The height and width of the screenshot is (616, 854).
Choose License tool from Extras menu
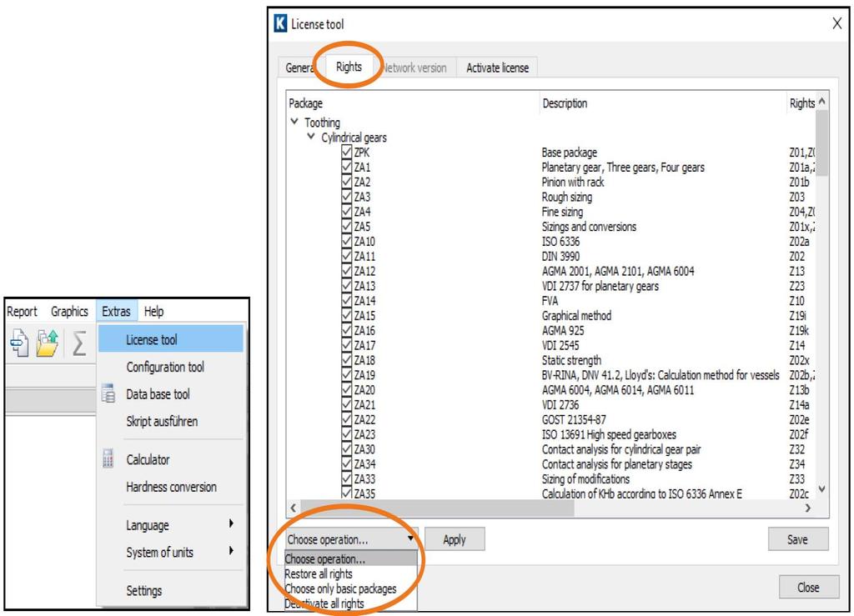[x=171, y=339]
